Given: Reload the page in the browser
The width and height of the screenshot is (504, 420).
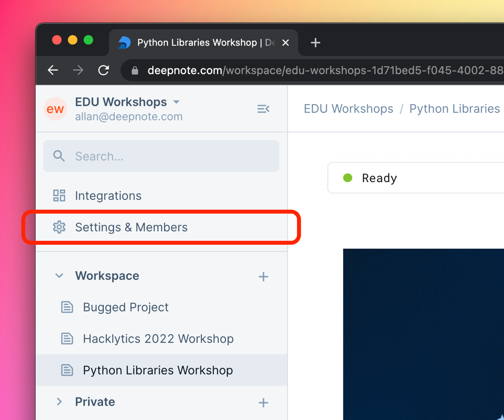Looking at the screenshot, I should pos(104,70).
